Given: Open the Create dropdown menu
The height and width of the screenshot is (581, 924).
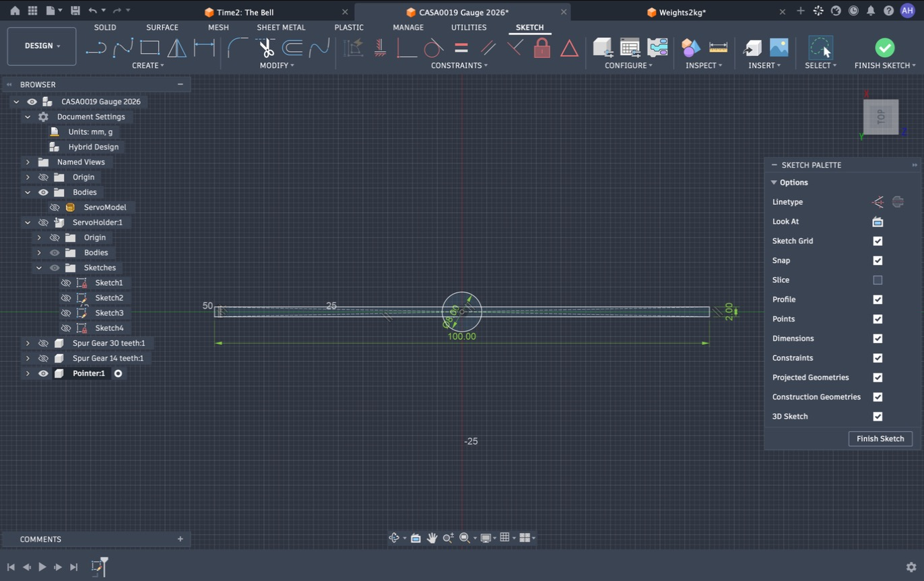Looking at the screenshot, I should click(147, 65).
